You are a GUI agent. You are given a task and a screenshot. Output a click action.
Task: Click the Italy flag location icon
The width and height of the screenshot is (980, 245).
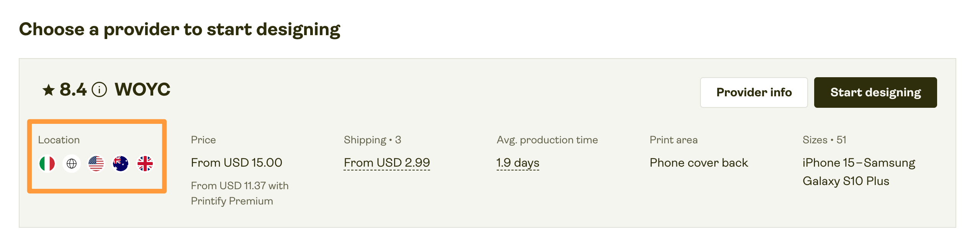47,164
